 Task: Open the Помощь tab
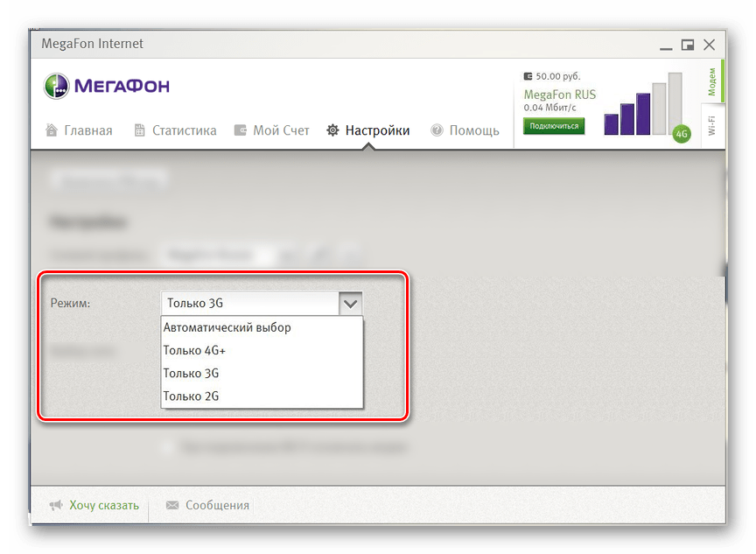pos(465,130)
